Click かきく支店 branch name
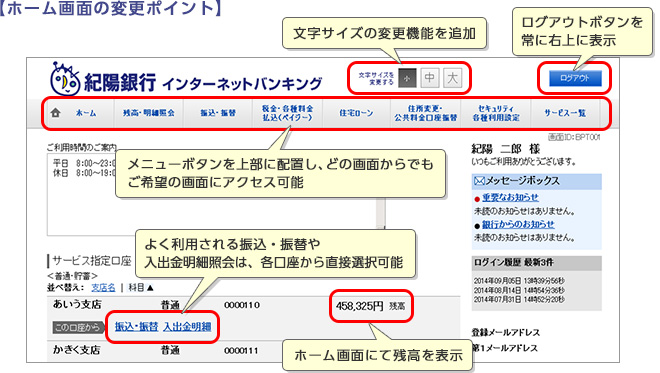The height and width of the screenshot is (373, 660). (77, 349)
